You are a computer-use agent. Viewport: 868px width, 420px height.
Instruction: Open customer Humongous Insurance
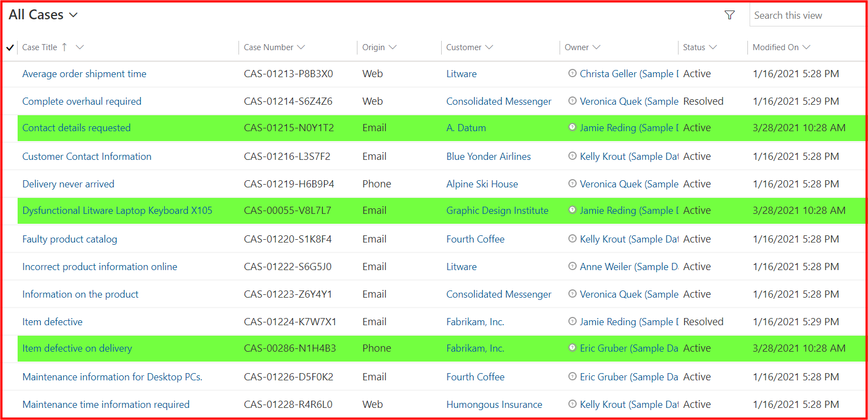point(494,405)
